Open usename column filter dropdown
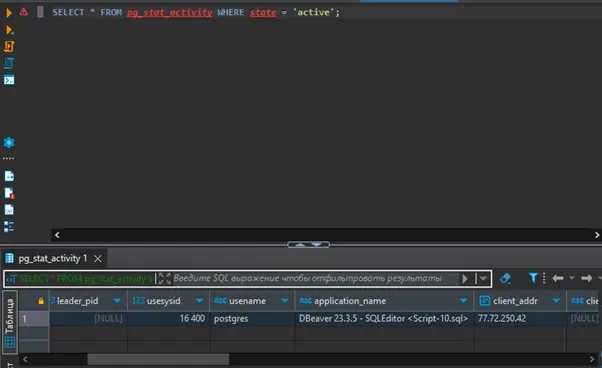 tap(284, 301)
